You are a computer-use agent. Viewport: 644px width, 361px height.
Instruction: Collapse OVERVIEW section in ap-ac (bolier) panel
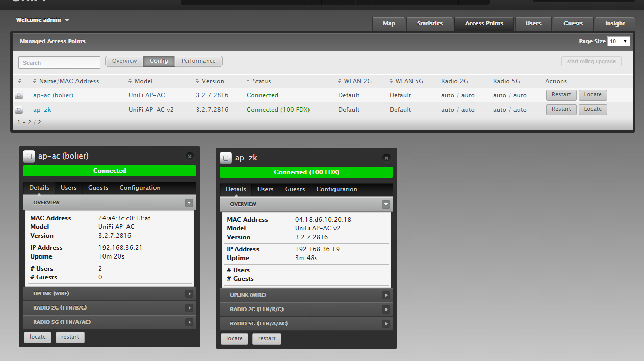click(189, 202)
